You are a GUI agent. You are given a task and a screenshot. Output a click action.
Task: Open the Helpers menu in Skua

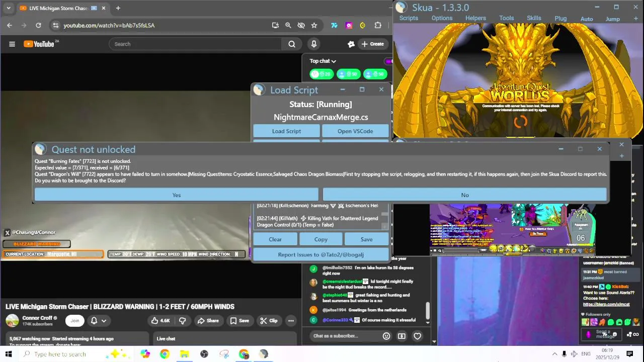(x=475, y=18)
